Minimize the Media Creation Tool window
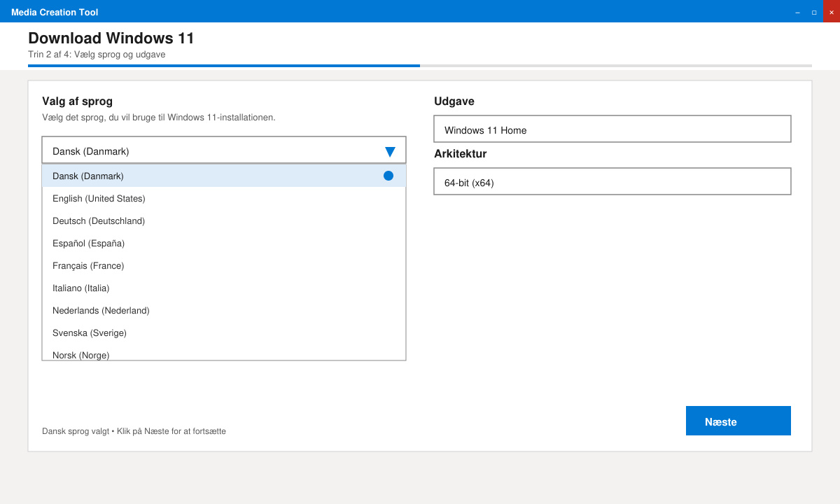This screenshot has width=840, height=504. tap(797, 12)
